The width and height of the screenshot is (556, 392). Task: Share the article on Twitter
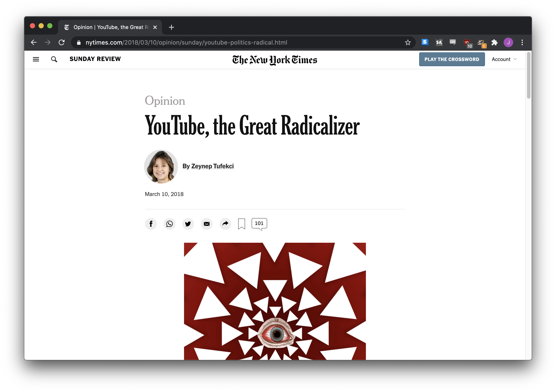[x=188, y=224]
